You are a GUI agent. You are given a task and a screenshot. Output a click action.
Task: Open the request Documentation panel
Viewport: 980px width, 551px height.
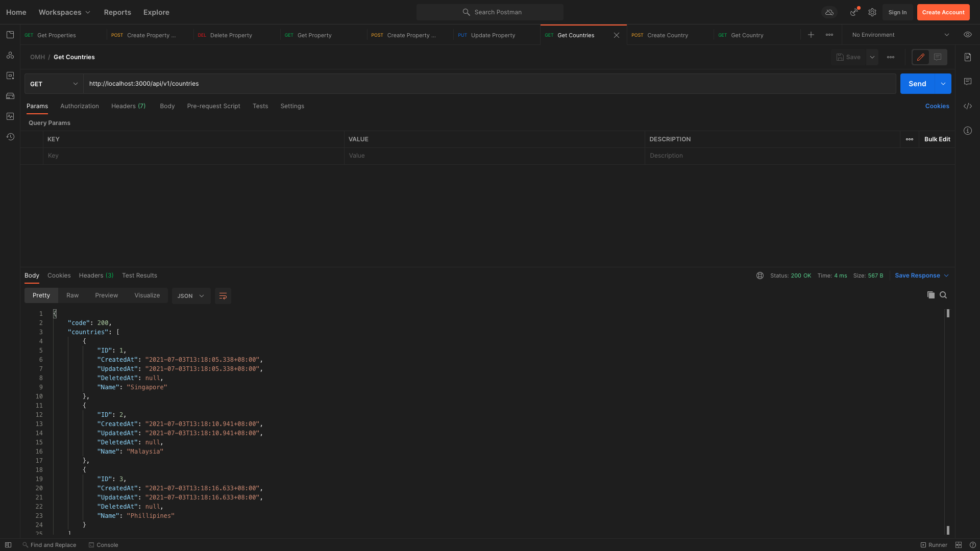(x=968, y=57)
